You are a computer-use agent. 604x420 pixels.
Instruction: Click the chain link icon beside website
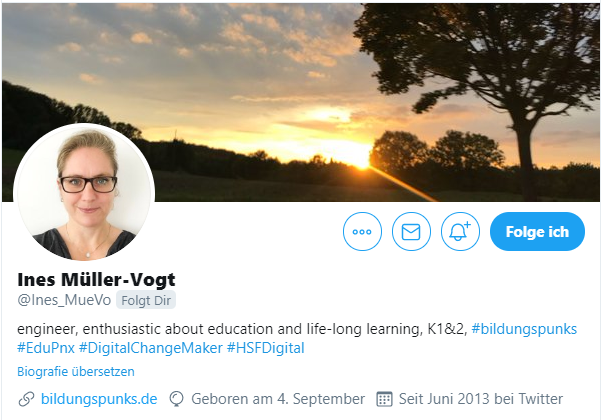click(x=26, y=399)
